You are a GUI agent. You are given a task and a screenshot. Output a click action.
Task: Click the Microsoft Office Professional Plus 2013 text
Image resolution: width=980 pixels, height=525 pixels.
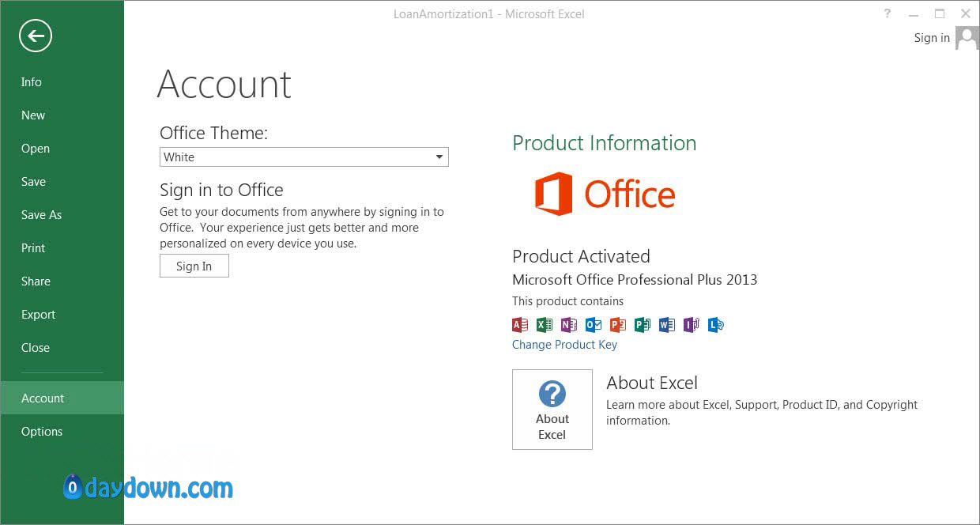click(x=635, y=279)
